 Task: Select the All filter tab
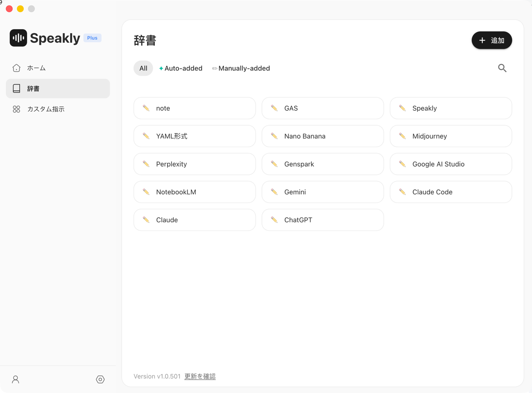[x=143, y=68]
